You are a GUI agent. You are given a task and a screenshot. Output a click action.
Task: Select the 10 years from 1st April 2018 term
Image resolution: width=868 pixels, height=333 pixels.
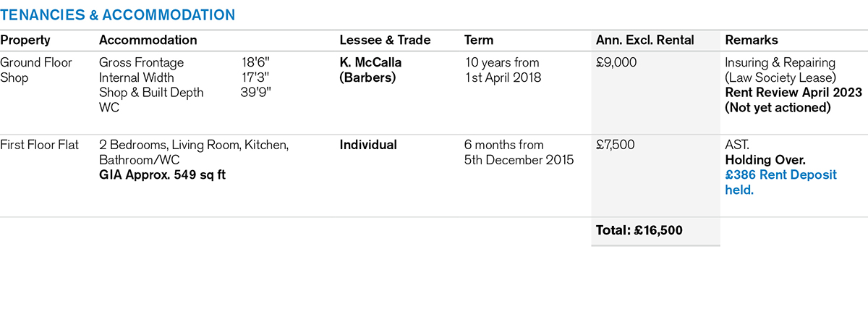(x=501, y=70)
